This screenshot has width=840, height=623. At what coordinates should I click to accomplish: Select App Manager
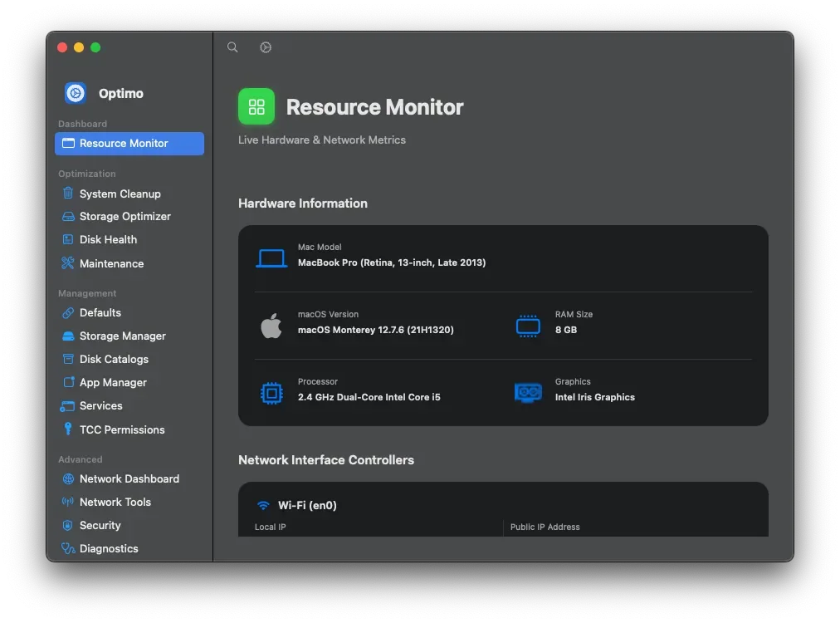[x=129, y=382]
